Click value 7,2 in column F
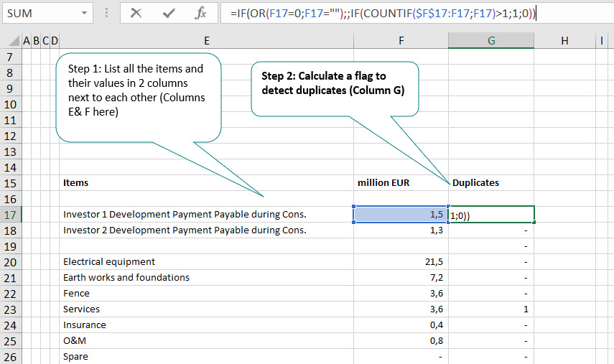 401,278
